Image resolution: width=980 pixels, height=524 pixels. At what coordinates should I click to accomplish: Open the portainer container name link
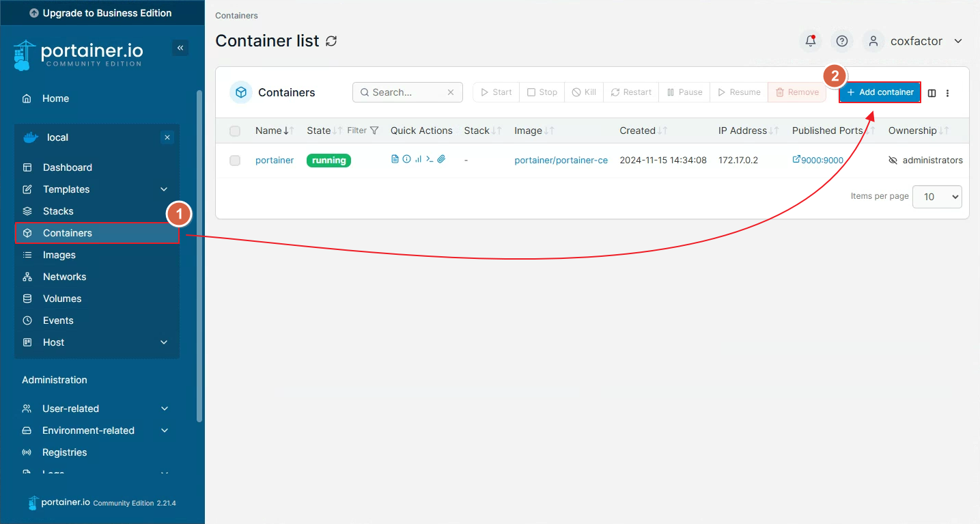click(275, 161)
